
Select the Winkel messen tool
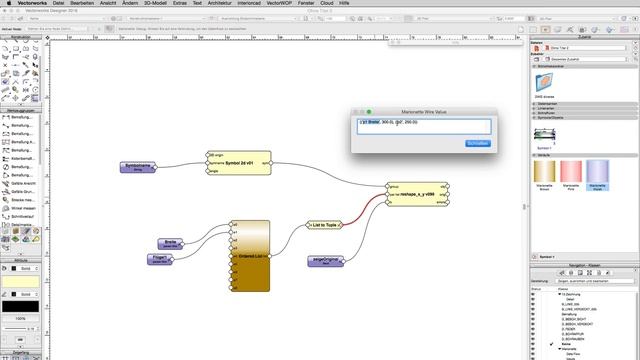pyautogui.click(x=20, y=208)
